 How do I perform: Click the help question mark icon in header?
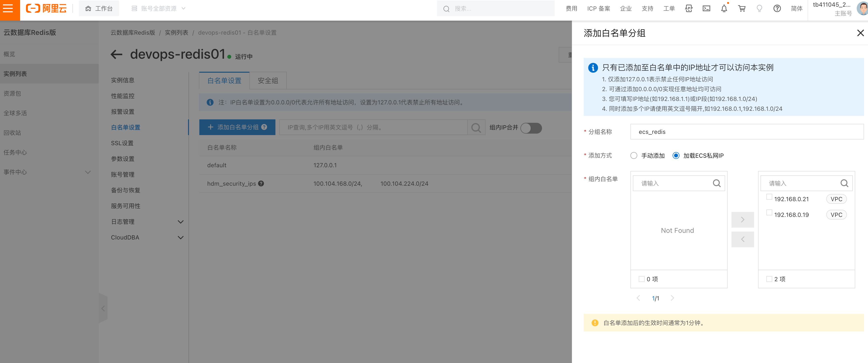(777, 9)
